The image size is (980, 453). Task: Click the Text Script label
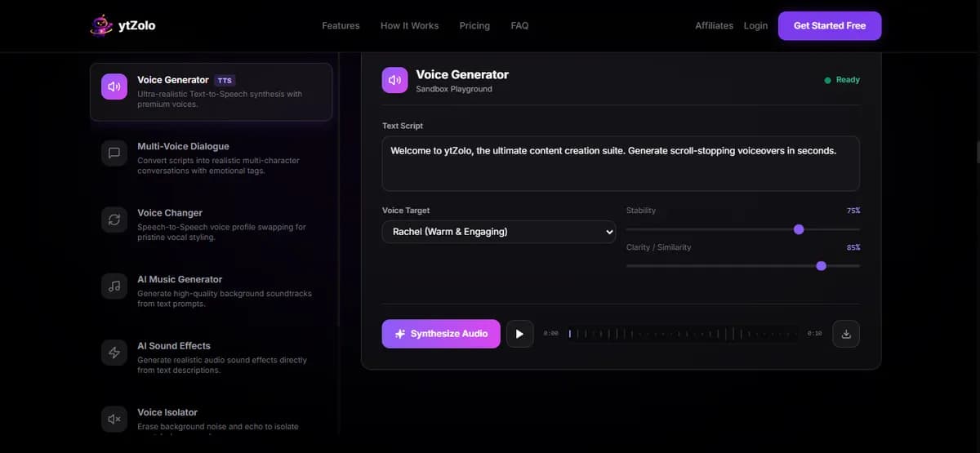coord(403,126)
